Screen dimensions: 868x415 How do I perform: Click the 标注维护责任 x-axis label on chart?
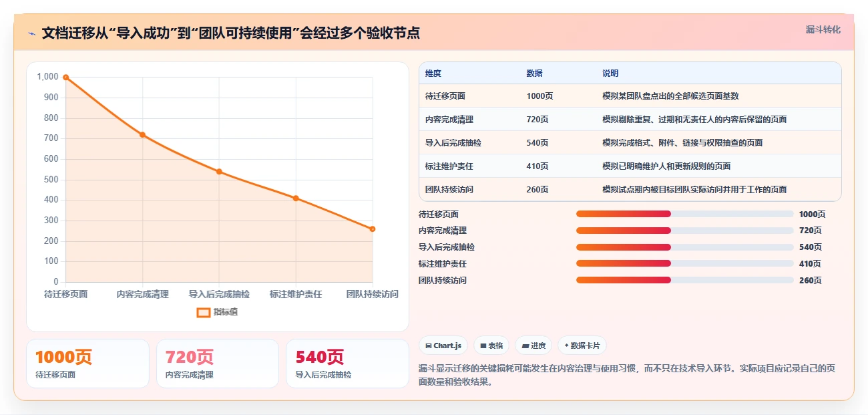pos(296,294)
